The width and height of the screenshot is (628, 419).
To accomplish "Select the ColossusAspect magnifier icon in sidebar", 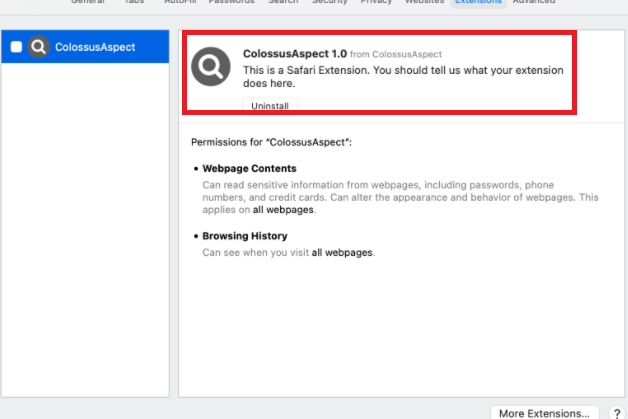I will tap(38, 47).
